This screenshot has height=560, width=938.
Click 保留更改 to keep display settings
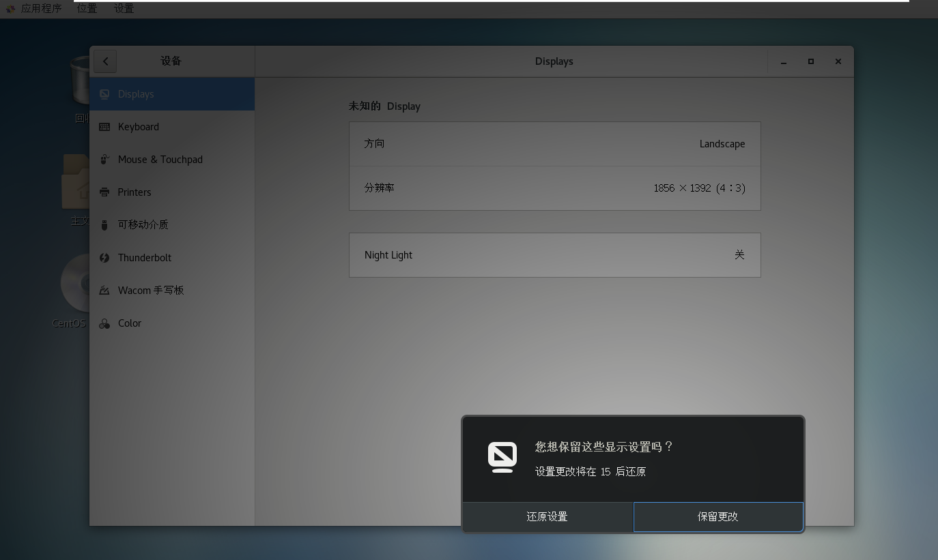[718, 516]
